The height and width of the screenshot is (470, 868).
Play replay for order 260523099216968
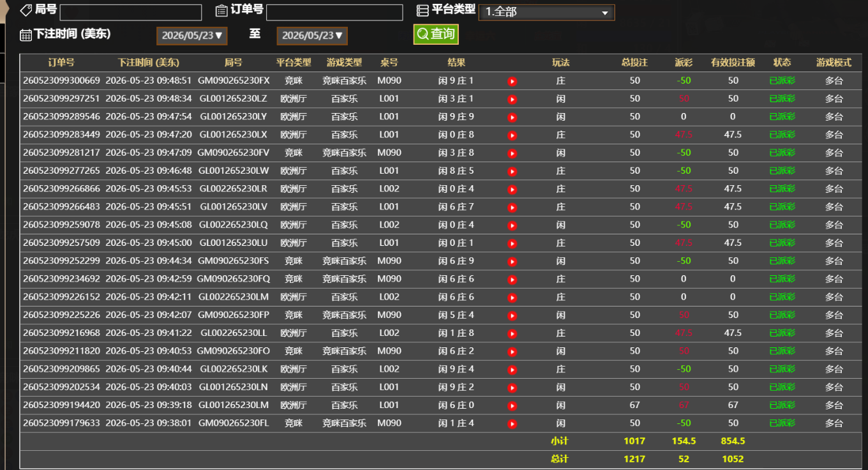point(512,333)
